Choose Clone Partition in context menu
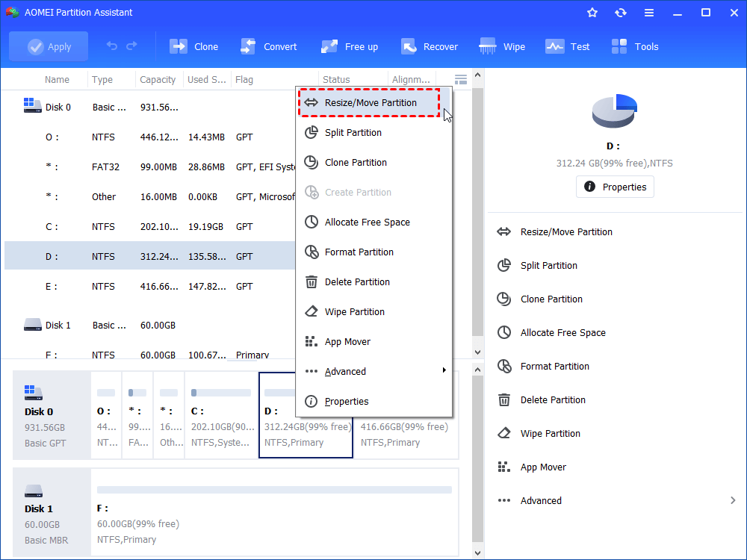747x560 pixels. coord(373,162)
